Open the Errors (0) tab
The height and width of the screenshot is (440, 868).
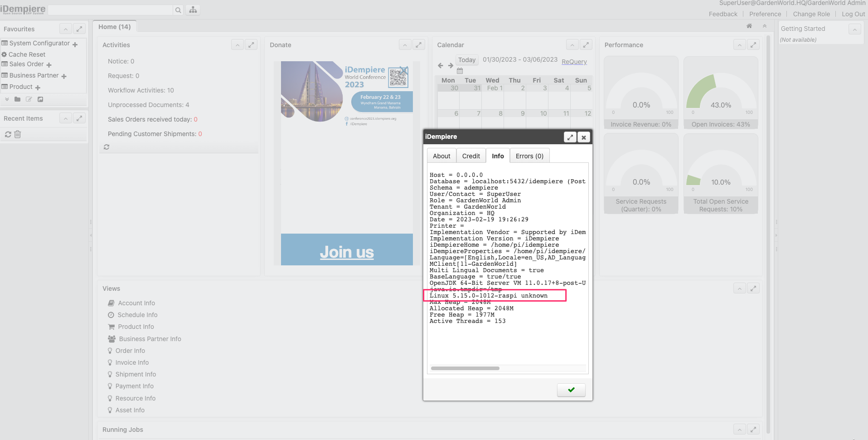529,156
